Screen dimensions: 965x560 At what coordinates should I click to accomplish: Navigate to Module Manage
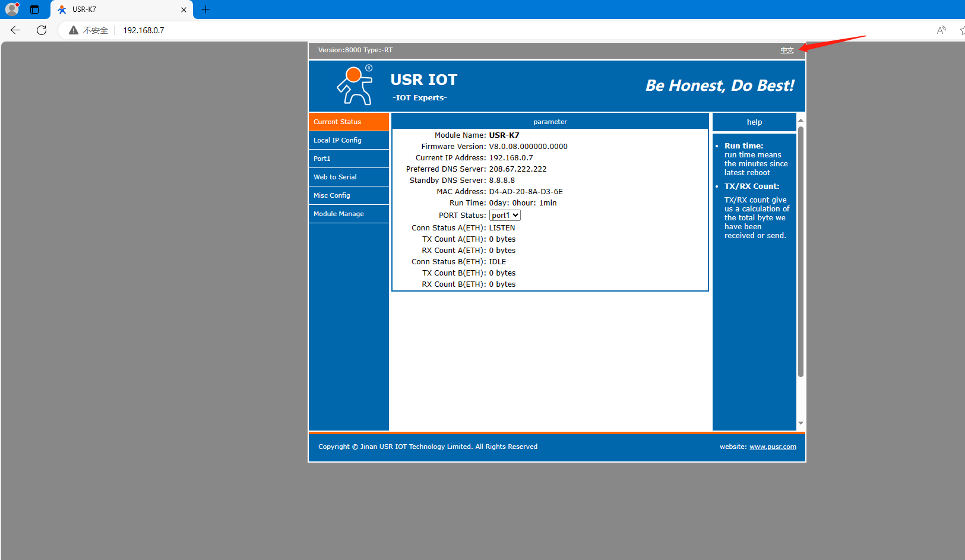tap(349, 214)
